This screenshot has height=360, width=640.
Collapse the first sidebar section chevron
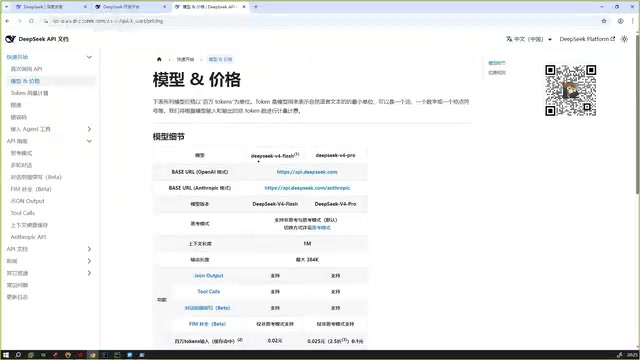point(89,57)
